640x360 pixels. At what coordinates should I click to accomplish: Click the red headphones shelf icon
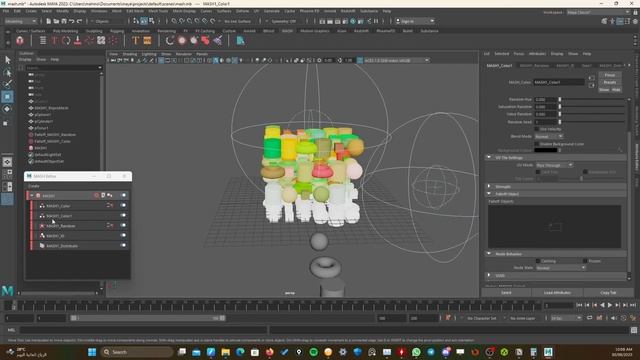[20, 40]
